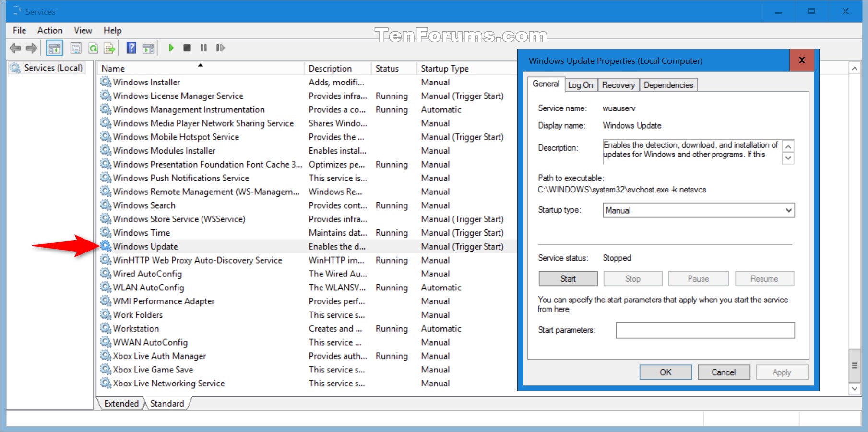Click the Resume button in Properties dialog
The height and width of the screenshot is (432, 868).
pyautogui.click(x=764, y=279)
